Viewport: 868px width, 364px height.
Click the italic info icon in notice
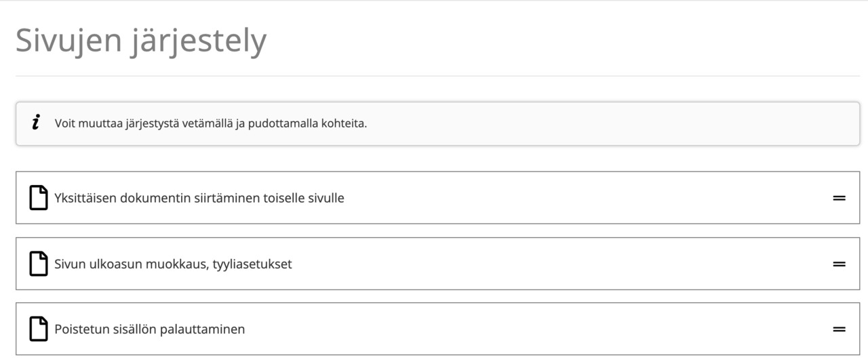point(35,123)
